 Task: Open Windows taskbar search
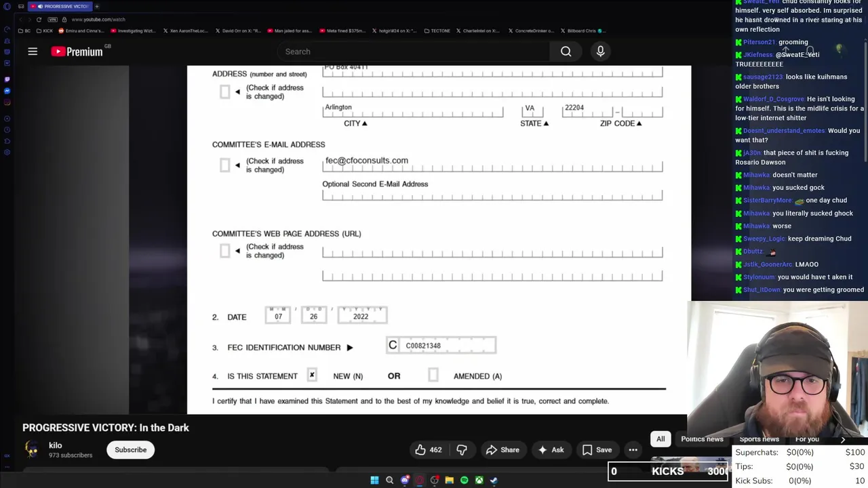coord(389,480)
